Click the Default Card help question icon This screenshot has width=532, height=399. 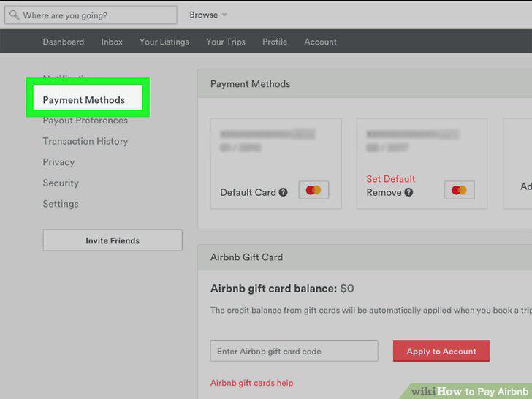point(284,192)
